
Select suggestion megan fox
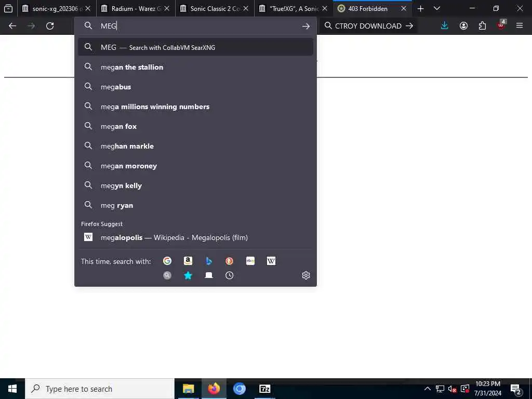coord(195,126)
